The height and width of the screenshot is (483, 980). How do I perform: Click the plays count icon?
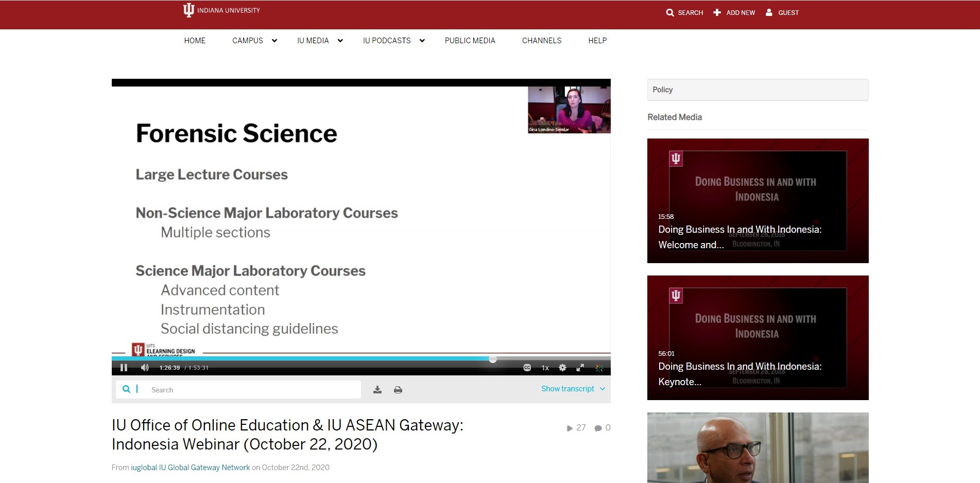point(570,428)
